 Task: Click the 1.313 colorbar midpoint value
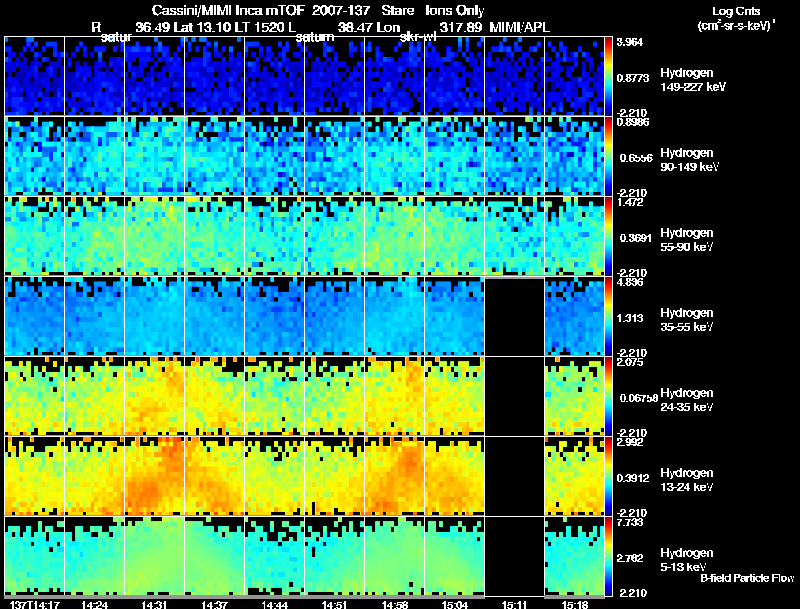tap(630, 318)
